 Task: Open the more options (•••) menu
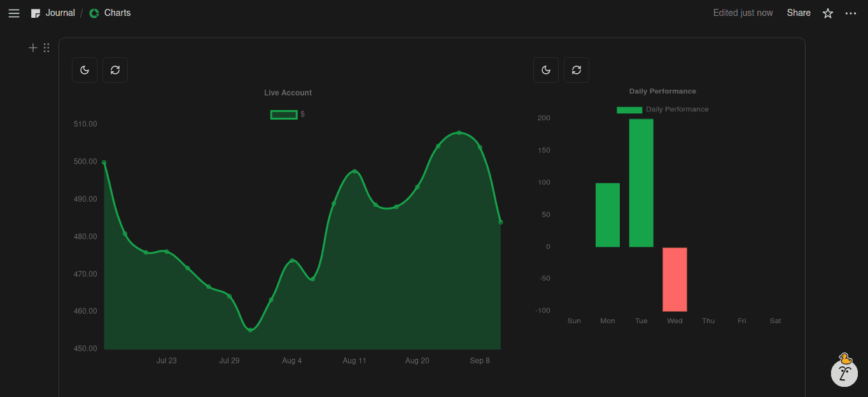click(x=851, y=13)
